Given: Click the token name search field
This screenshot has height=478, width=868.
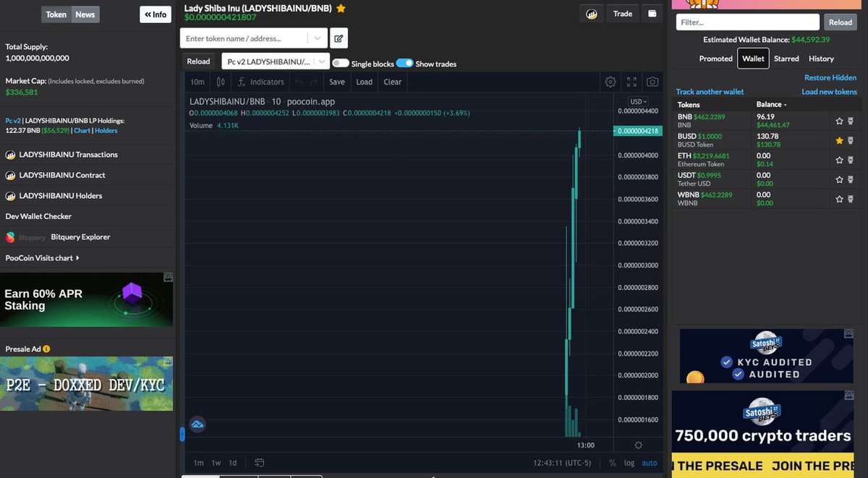Looking at the screenshot, I should pos(244,38).
